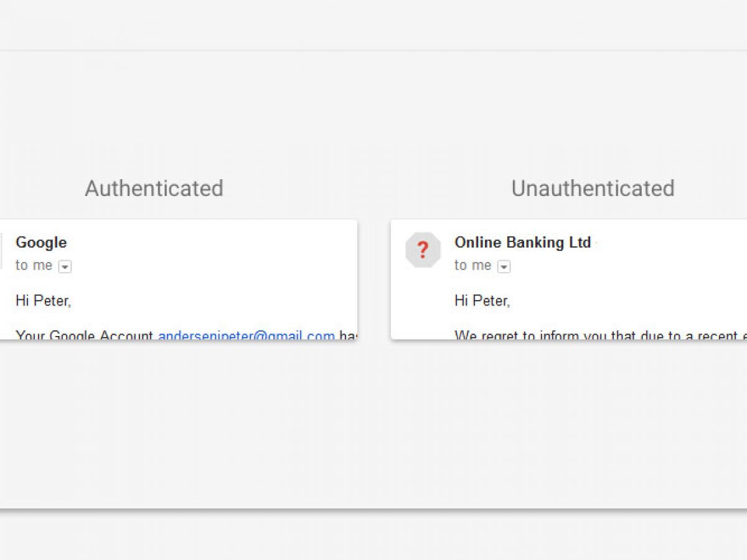Screen dimensions: 747x560
Task: Select the Unauthenticated heading
Action: (x=593, y=188)
